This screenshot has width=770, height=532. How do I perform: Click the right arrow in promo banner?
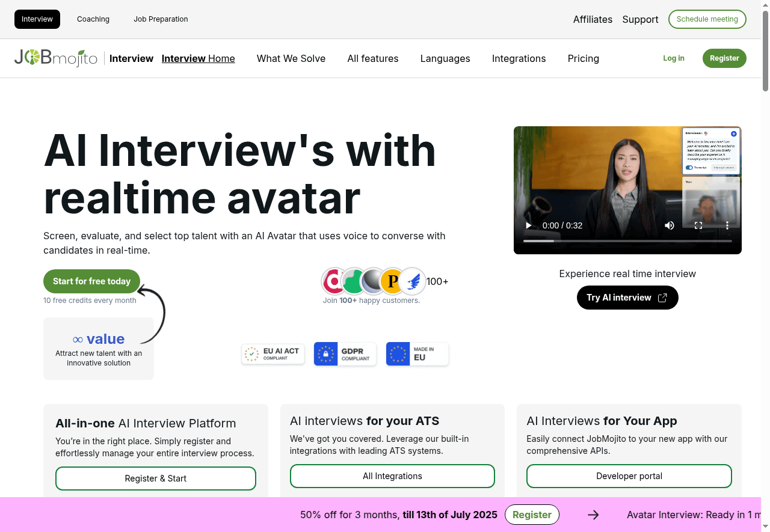coord(593,515)
